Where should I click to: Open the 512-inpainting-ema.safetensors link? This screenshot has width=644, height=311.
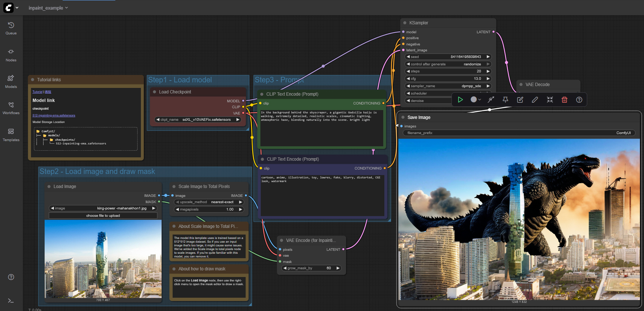pyautogui.click(x=54, y=116)
